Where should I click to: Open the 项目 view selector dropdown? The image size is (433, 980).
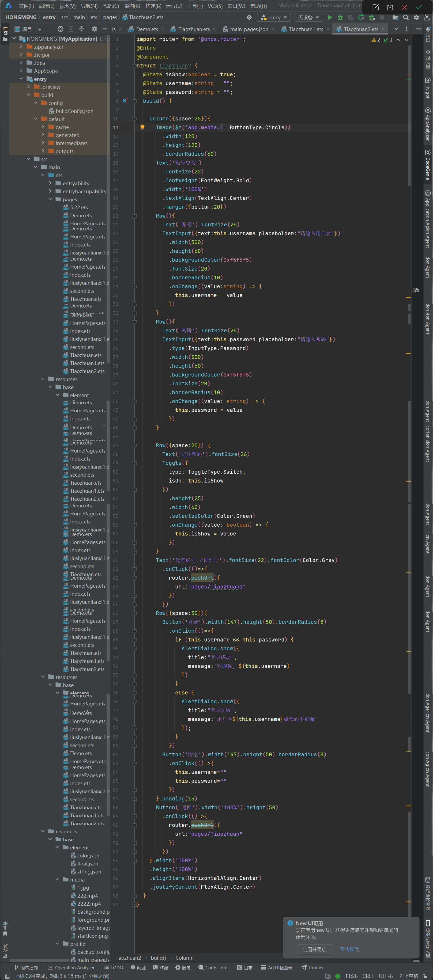tap(28, 29)
